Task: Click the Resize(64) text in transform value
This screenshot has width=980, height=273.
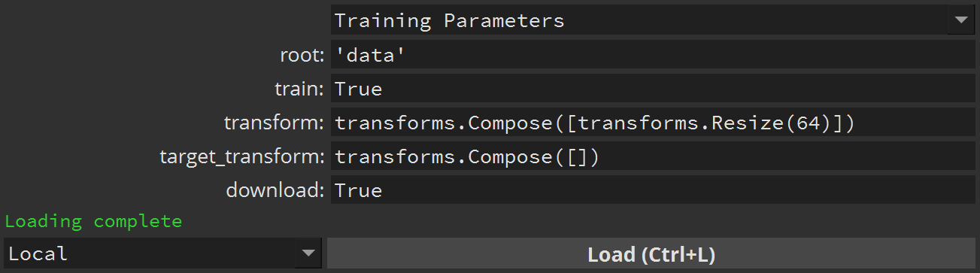Action: [x=770, y=123]
